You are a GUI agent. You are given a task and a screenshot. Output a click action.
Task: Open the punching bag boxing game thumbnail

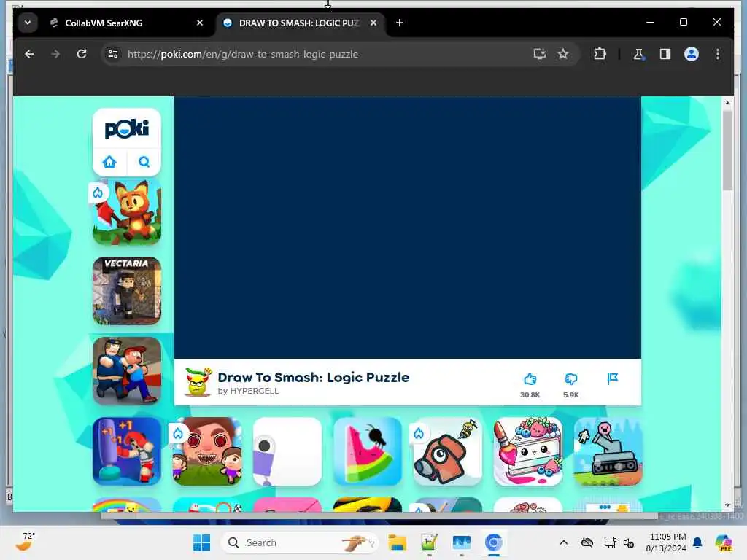[x=127, y=451]
